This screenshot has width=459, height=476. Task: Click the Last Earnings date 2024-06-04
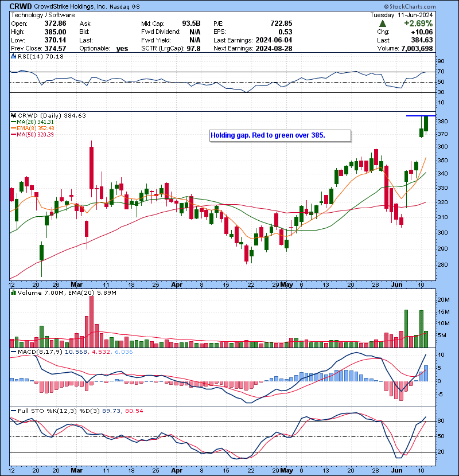[x=274, y=40]
